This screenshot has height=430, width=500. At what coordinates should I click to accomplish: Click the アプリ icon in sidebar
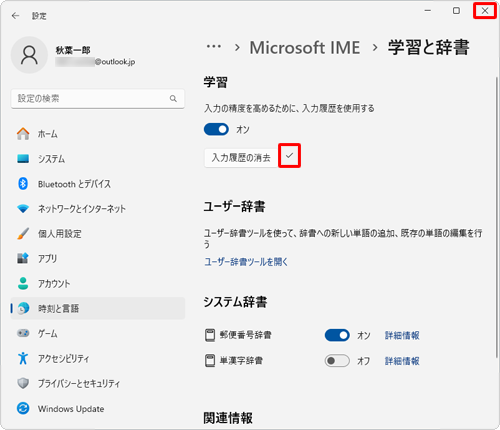[23, 258]
